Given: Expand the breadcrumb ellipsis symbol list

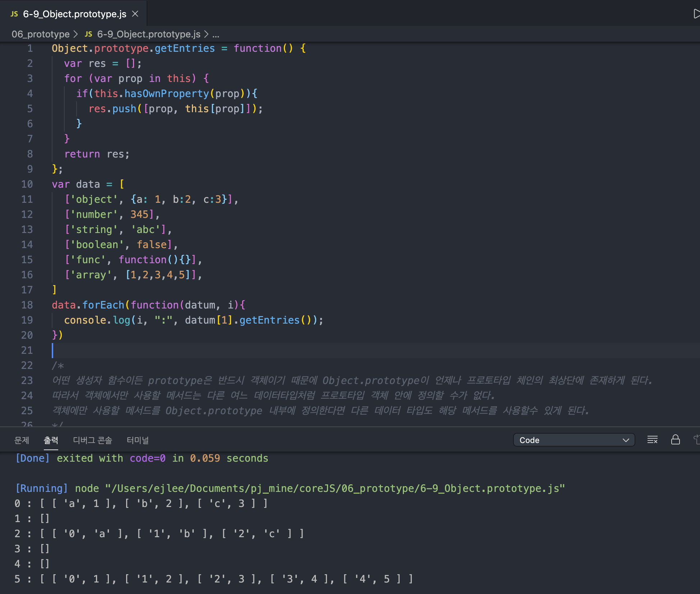Looking at the screenshot, I should tap(216, 34).
